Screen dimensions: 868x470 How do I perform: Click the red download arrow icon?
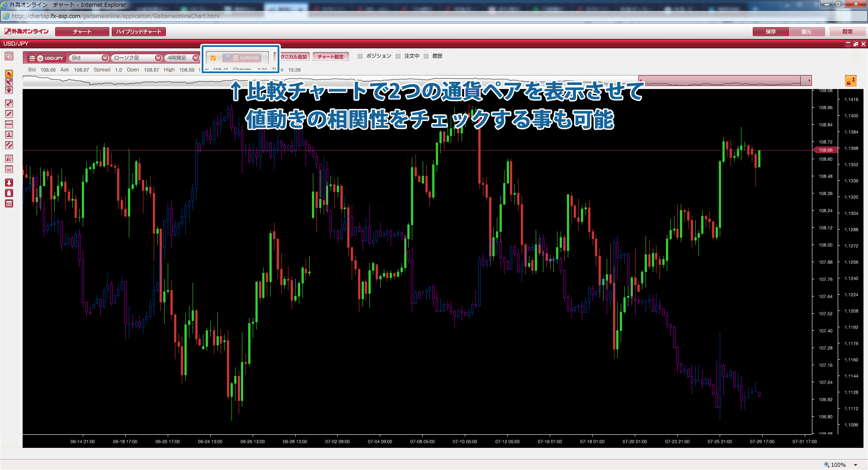click(x=9, y=183)
